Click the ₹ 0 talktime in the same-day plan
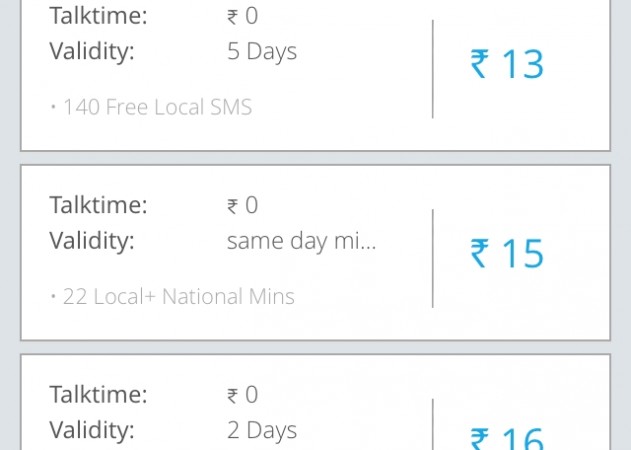631x450 pixels. point(242,205)
